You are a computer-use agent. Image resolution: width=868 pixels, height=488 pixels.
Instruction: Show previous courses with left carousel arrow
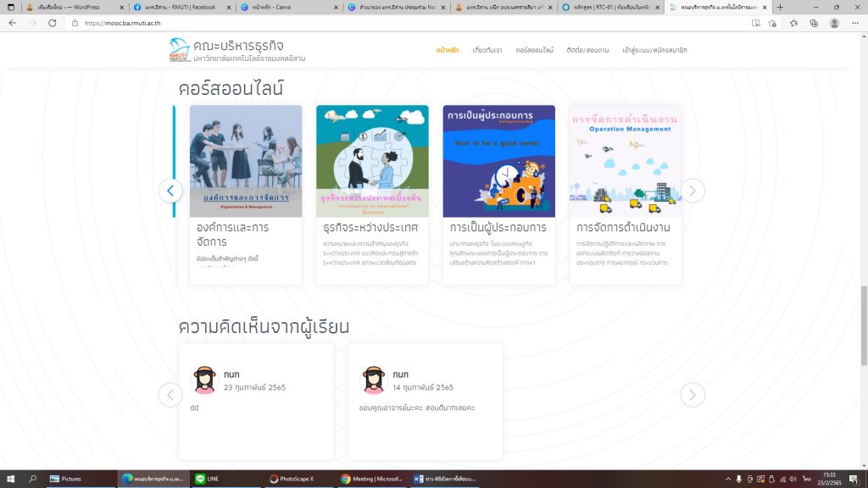point(170,191)
